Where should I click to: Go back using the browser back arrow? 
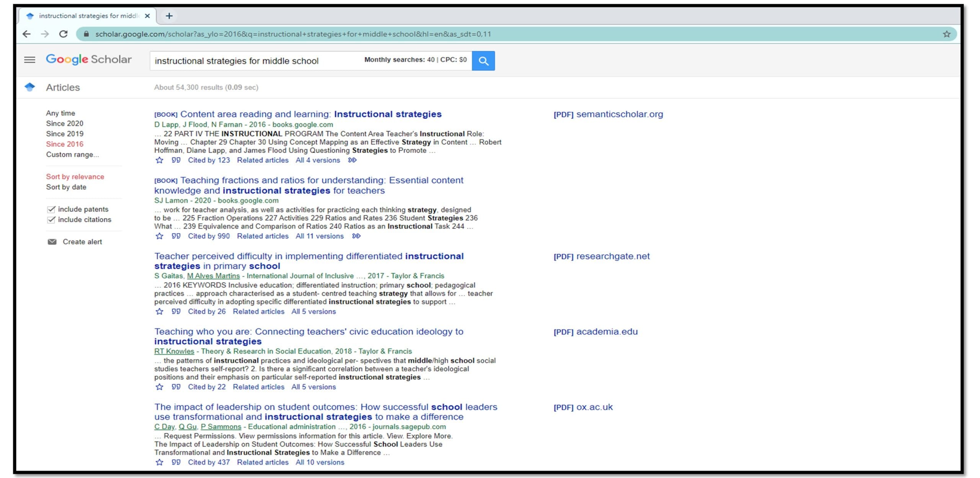(x=26, y=34)
